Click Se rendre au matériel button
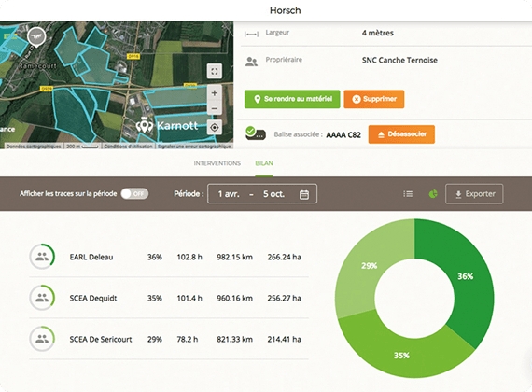 point(292,99)
